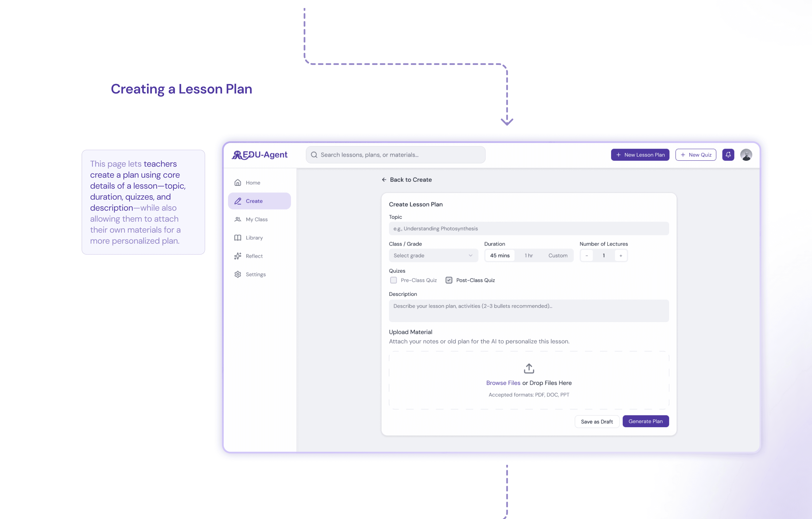Open Reflect from the sidebar
Image resolution: width=812 pixels, height=519 pixels.
(x=254, y=256)
